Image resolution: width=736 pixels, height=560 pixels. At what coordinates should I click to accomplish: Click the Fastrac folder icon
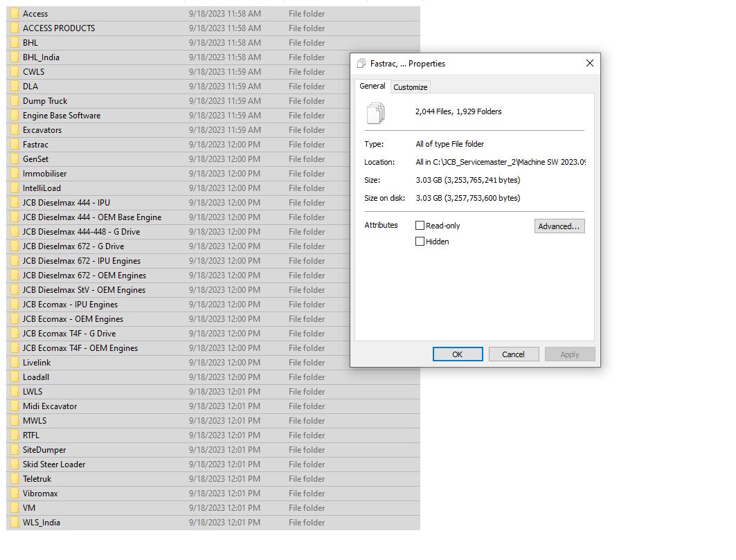(x=15, y=145)
